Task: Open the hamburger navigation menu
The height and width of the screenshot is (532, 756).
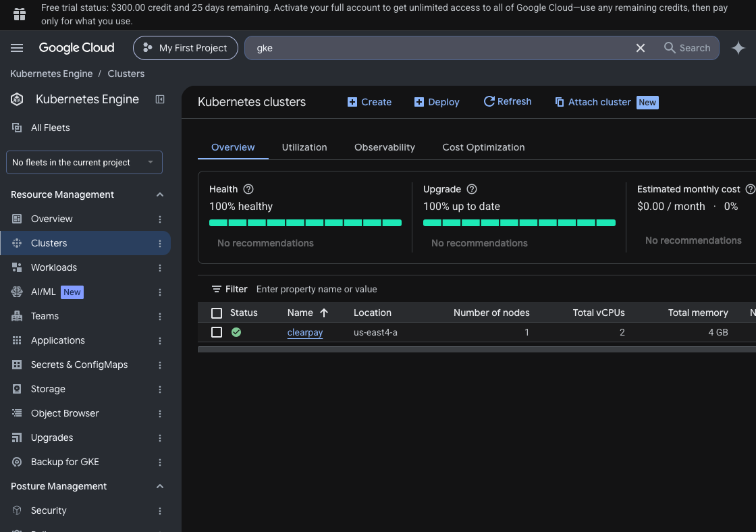Action: 17,48
